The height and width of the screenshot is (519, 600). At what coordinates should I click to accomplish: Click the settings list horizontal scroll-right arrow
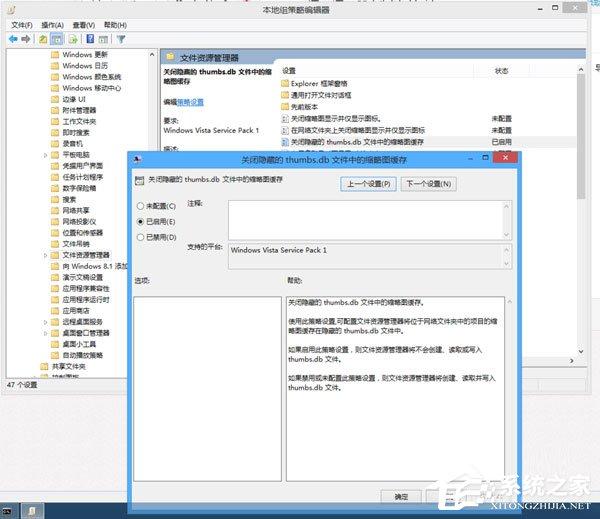572,361
